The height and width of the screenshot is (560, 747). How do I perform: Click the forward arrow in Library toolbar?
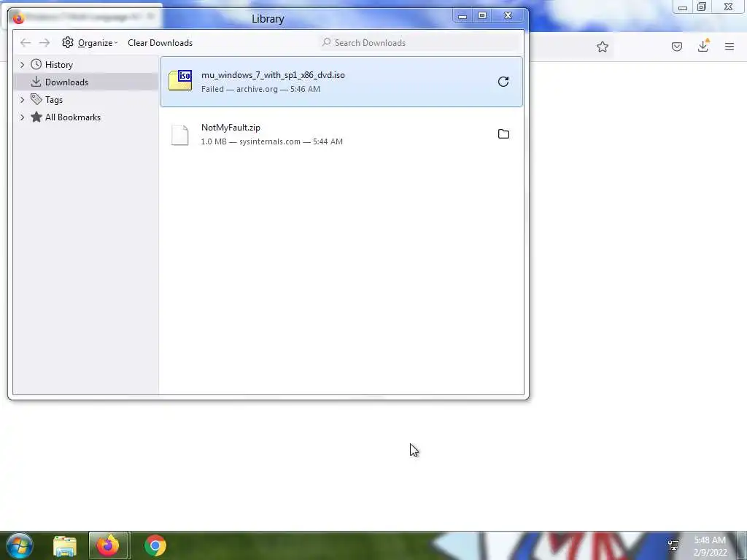coord(44,43)
